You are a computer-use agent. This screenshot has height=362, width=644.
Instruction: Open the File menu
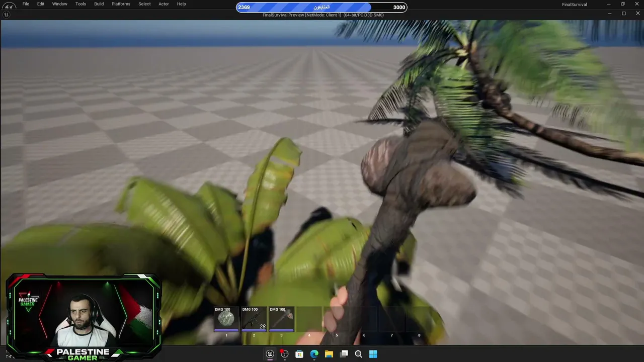point(26,4)
